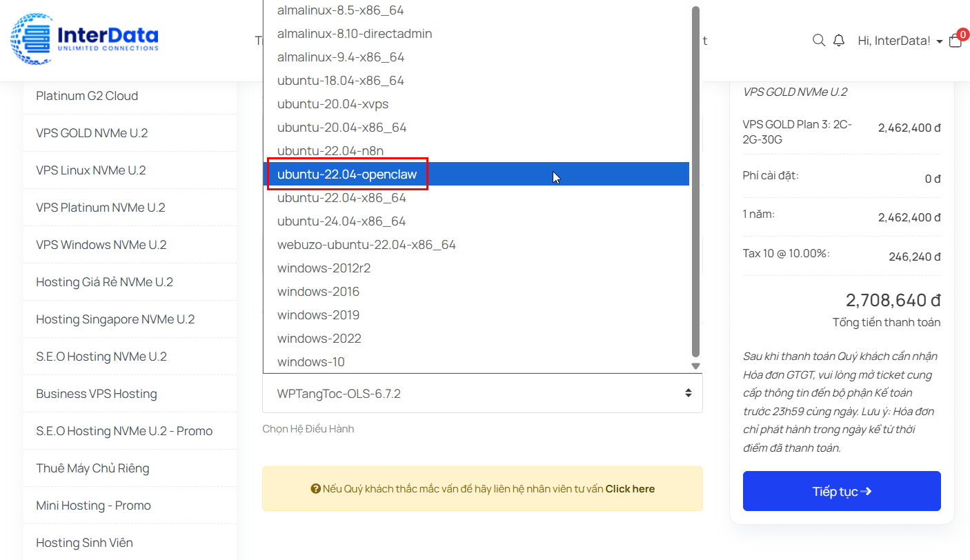This screenshot has height=560, width=970.
Task: Select almalinux-8.5-x86_64 option
Action: tap(477, 10)
